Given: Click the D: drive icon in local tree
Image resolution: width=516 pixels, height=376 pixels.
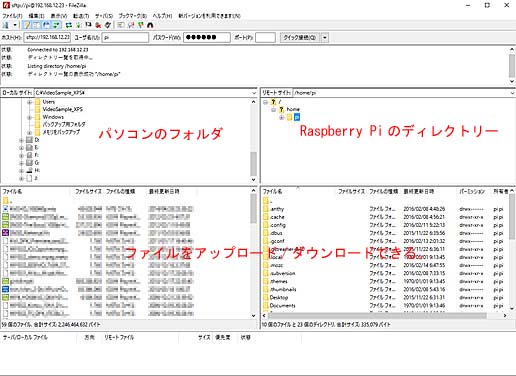Looking at the screenshot, I should click(29, 140).
